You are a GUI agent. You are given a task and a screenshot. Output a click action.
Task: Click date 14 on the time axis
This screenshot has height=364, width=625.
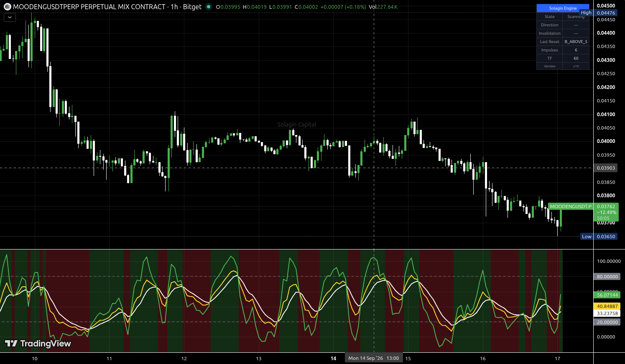333,359
